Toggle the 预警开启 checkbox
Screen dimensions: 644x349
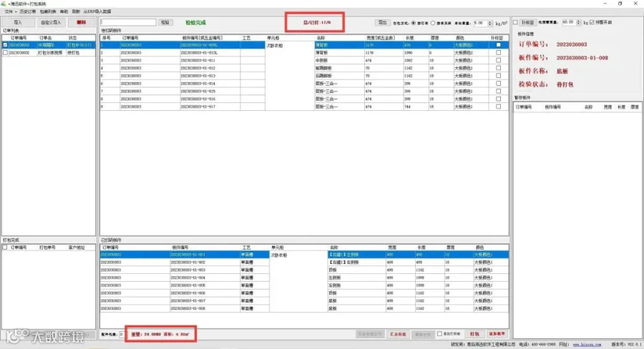pos(592,22)
